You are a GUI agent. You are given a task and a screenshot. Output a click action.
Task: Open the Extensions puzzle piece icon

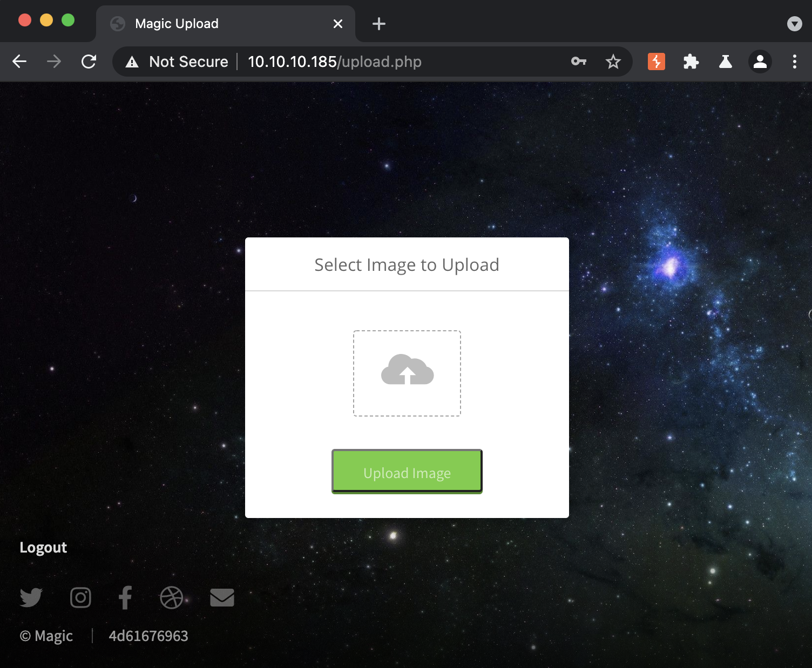point(691,62)
